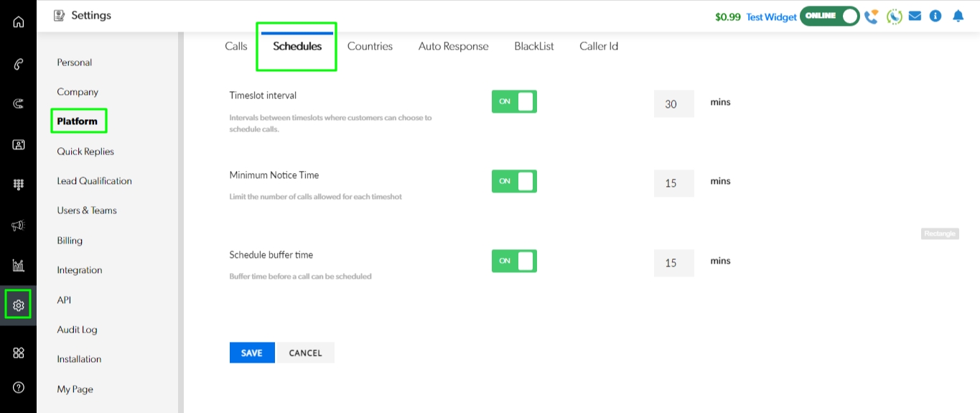Screen dimensions: 980x413
Task: Open the home icon in left sidebar
Action: pyautogui.click(x=19, y=22)
